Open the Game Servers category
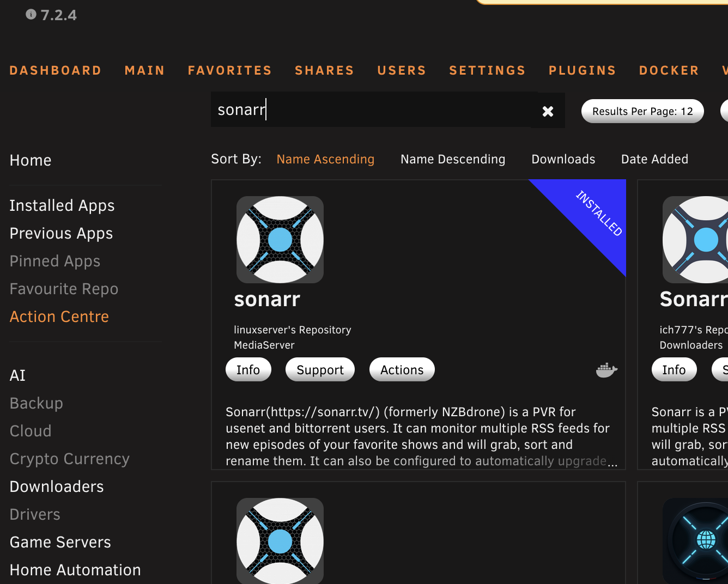 tap(60, 542)
